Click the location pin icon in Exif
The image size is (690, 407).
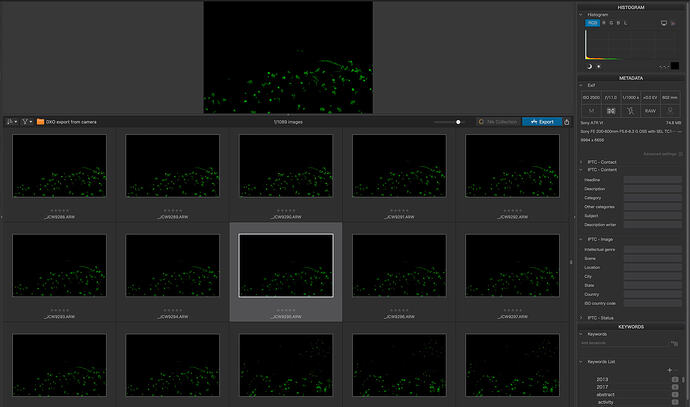pyautogui.click(x=670, y=110)
